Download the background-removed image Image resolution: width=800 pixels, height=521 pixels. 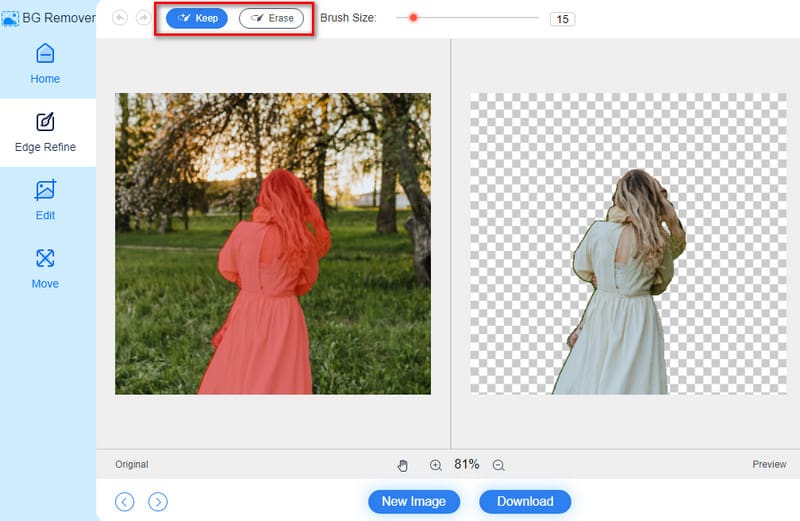525,502
